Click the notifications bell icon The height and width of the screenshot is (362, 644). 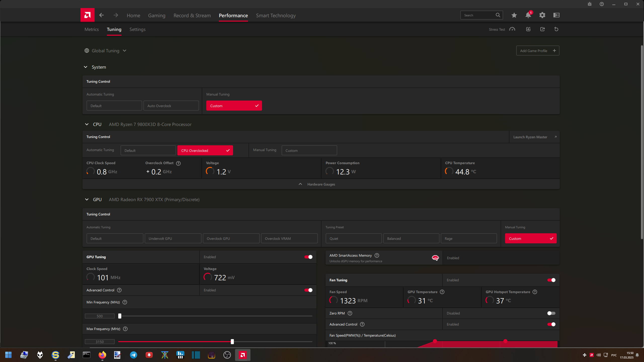point(528,15)
